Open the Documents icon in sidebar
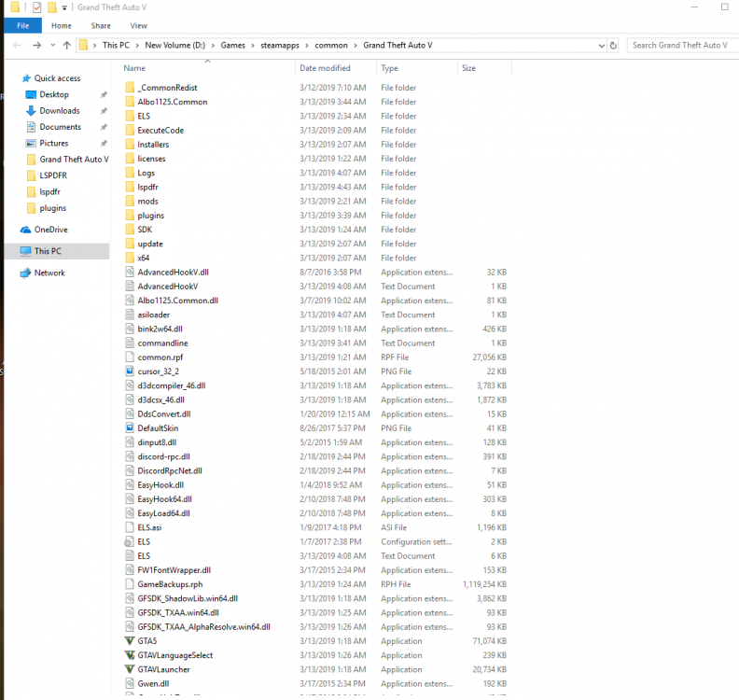 31,127
